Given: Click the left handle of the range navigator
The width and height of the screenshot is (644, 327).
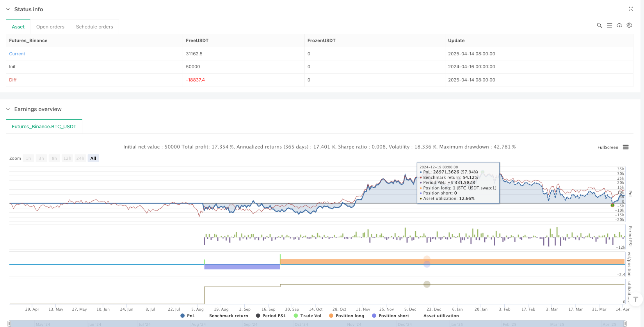Looking at the screenshot, I should point(9,323).
